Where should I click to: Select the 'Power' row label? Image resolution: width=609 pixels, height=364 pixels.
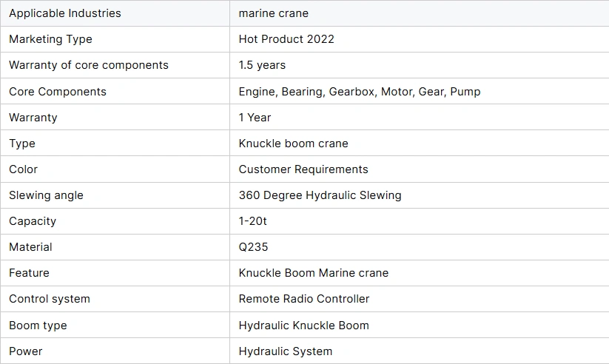(26, 351)
